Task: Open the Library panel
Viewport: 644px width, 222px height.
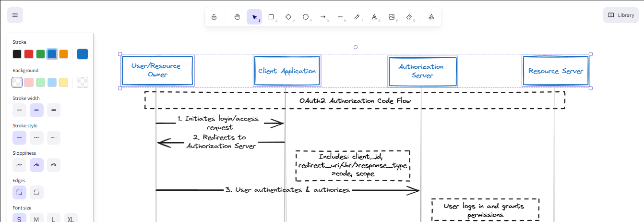Action: [x=621, y=15]
